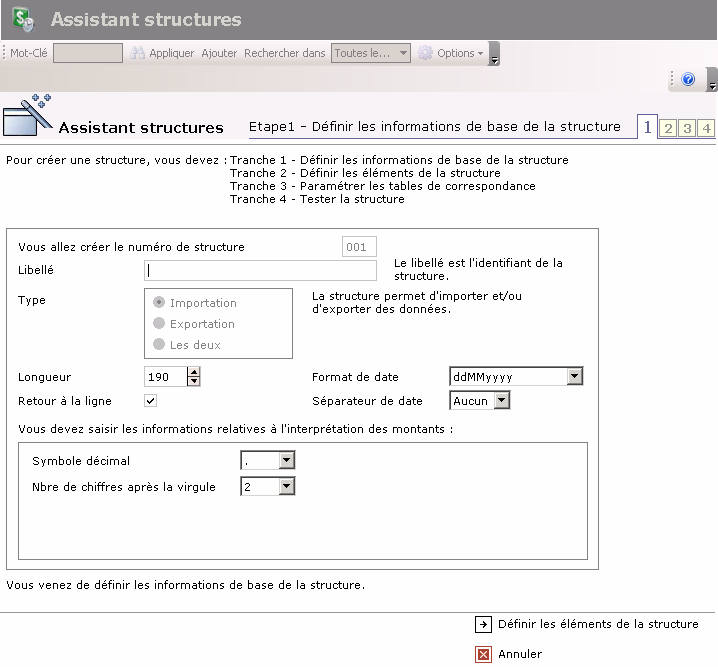Viewport: 718px width, 667px height.
Task: Increase Longueur with the up spinner arrow
Action: (194, 372)
